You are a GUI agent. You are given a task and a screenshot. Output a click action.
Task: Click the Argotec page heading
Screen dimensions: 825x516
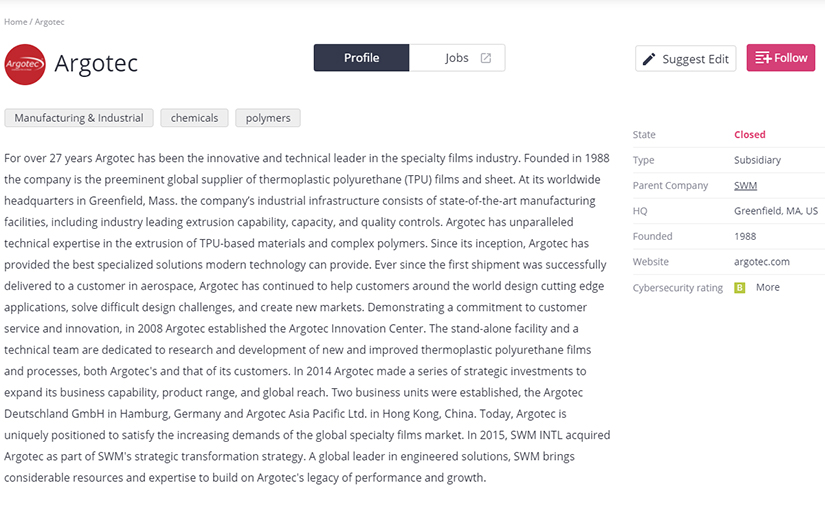click(96, 64)
